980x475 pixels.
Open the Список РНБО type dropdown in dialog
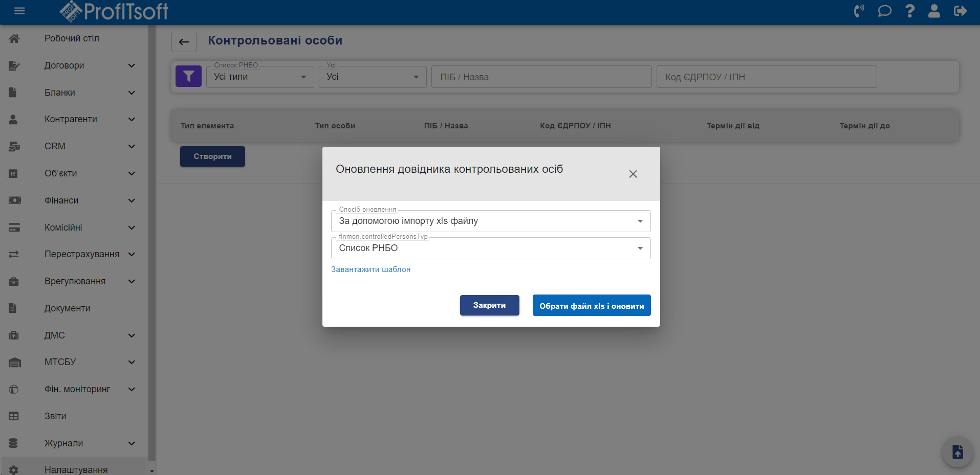(490, 248)
